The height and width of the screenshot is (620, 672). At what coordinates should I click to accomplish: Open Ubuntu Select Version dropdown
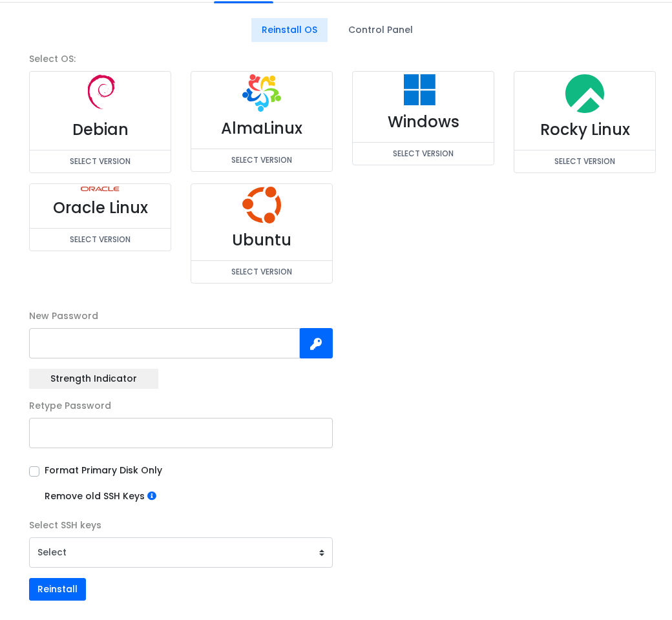pos(262,272)
